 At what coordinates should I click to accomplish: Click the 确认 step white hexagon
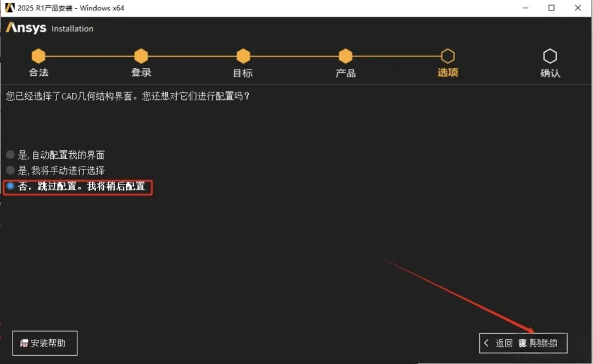550,56
